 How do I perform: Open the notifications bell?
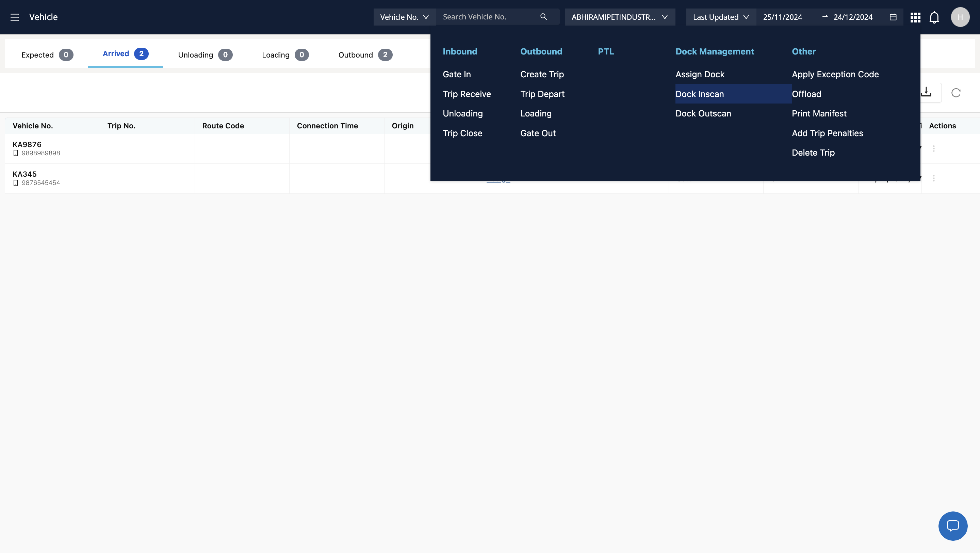tap(934, 17)
